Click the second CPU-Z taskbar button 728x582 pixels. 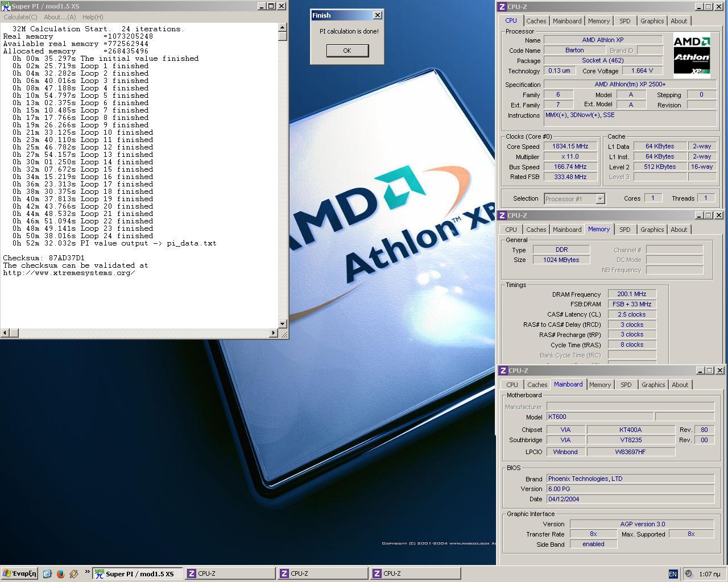coord(322,573)
